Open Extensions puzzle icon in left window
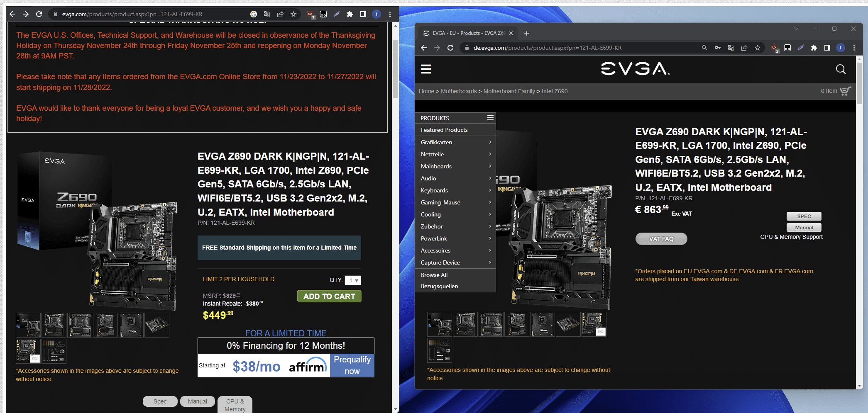This screenshot has width=868, height=413. 350,14
